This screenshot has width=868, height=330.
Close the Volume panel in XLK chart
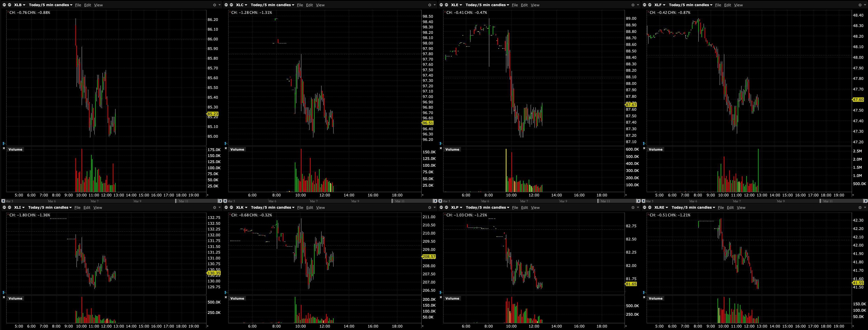point(226,297)
